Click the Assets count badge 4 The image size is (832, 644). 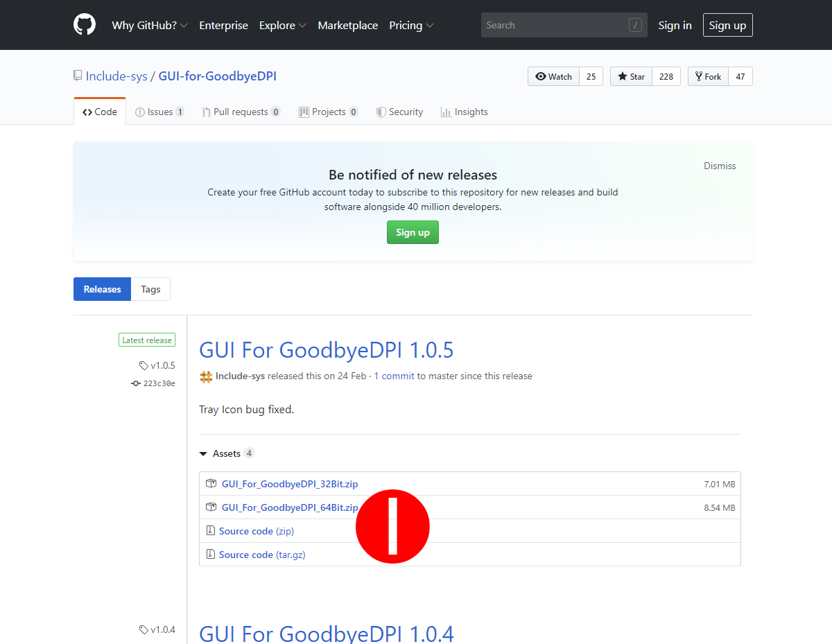tap(249, 453)
